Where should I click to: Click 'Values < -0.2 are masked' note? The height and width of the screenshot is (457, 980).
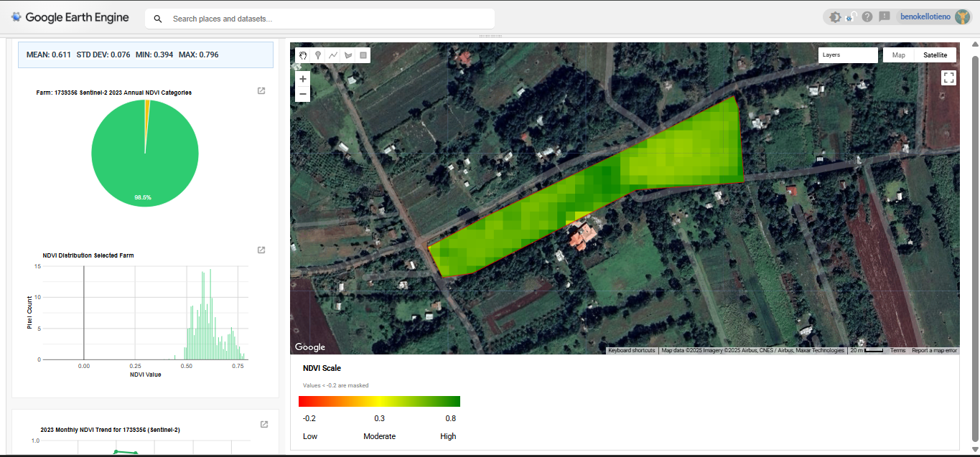(335, 385)
